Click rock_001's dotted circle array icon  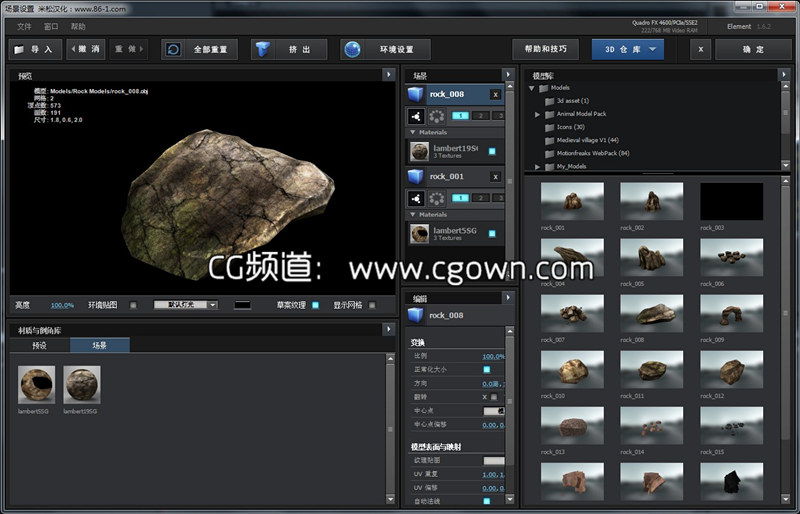point(436,198)
